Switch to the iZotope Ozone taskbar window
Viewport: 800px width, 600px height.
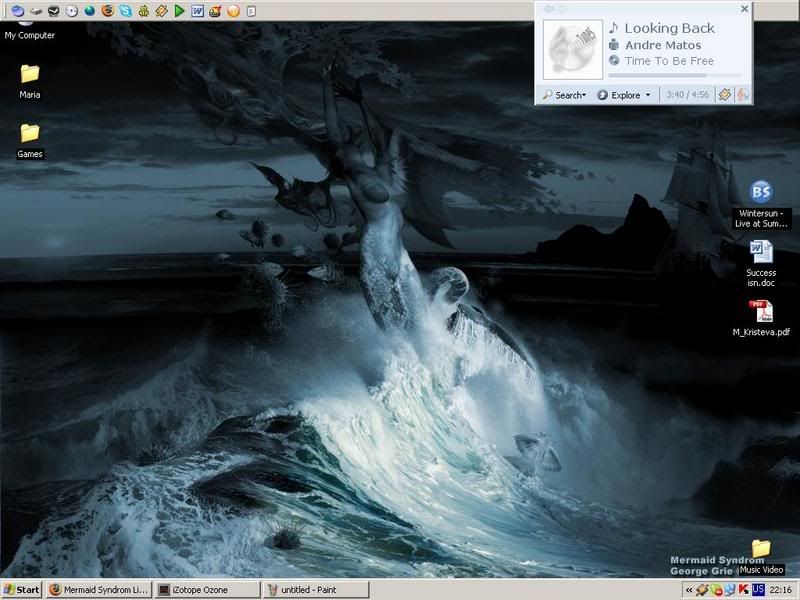(x=207, y=590)
